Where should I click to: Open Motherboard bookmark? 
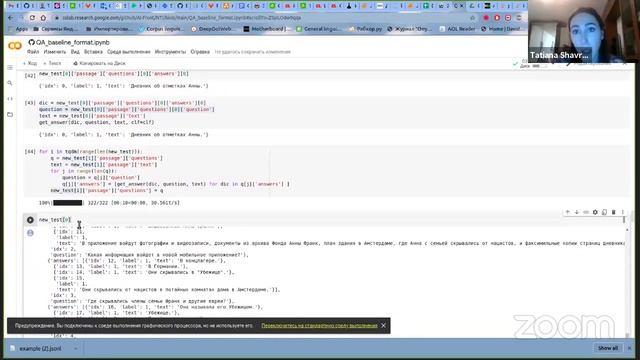coord(267,29)
